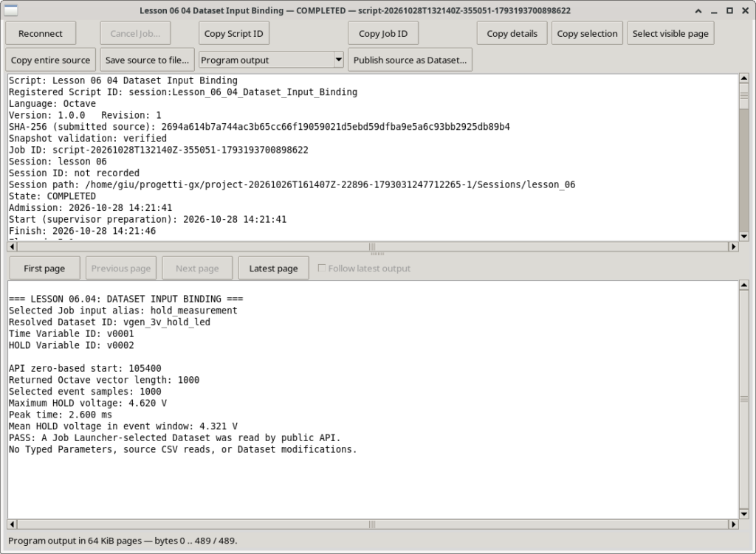The height and width of the screenshot is (554, 756).
Task: Click the 'State: COMPLETED' line
Action: 52,196
